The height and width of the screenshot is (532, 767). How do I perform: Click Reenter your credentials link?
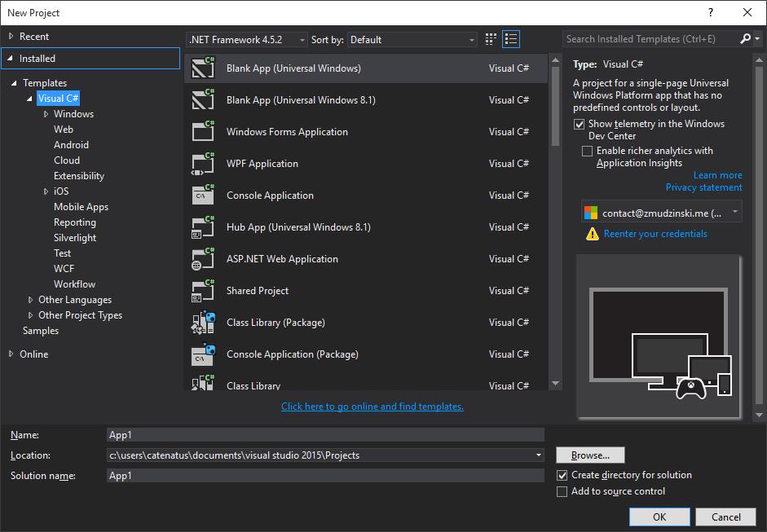655,234
